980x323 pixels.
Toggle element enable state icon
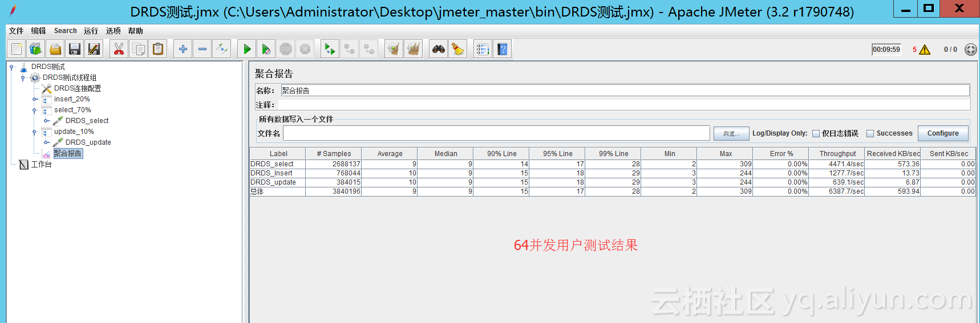pyautogui.click(x=222, y=49)
